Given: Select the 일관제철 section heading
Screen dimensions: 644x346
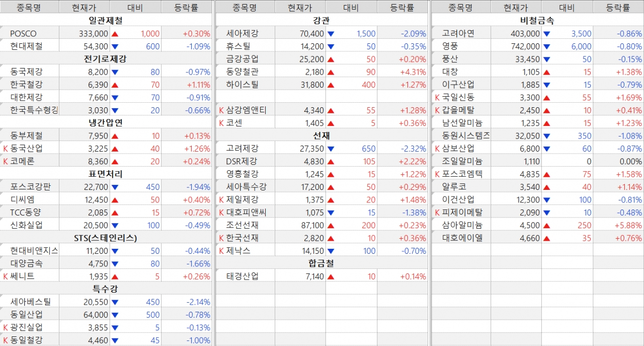Looking at the screenshot, I should [x=105, y=21].
